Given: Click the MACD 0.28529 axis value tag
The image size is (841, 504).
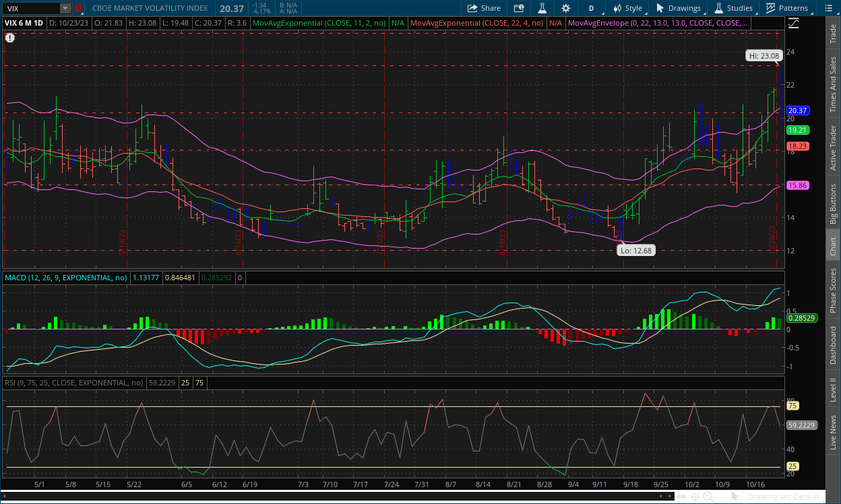Looking at the screenshot, I should (x=801, y=318).
